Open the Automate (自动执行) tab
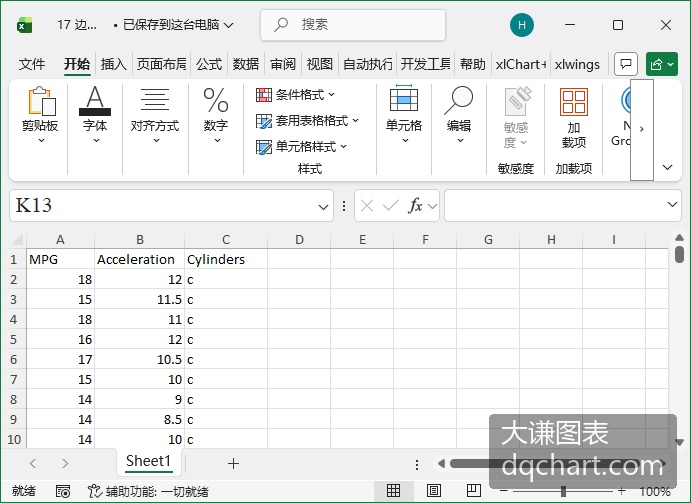Screen dimensions: 691x503 tap(368, 64)
